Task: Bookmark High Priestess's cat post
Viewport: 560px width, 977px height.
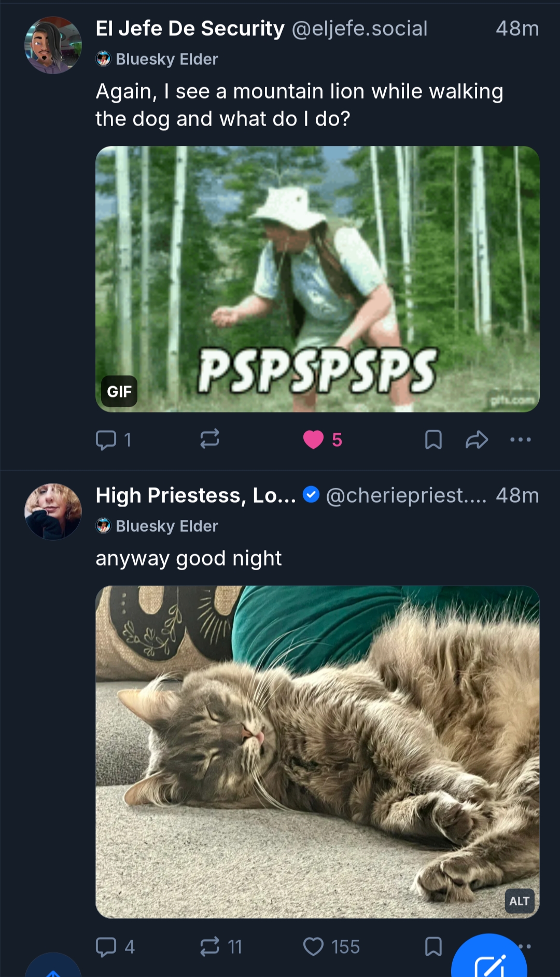Action: (433, 946)
